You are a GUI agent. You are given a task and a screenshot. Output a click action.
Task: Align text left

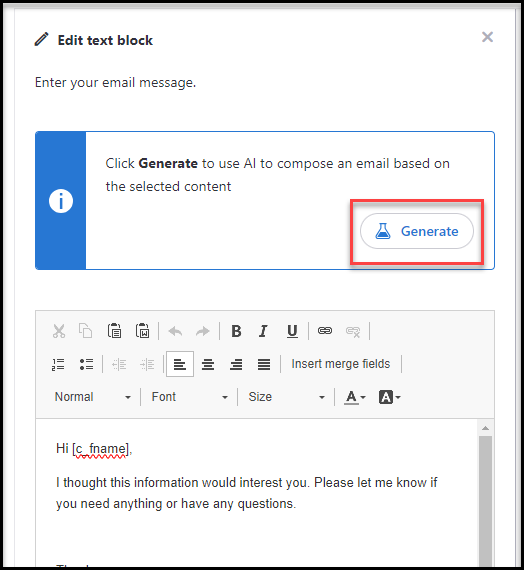pyautogui.click(x=180, y=364)
